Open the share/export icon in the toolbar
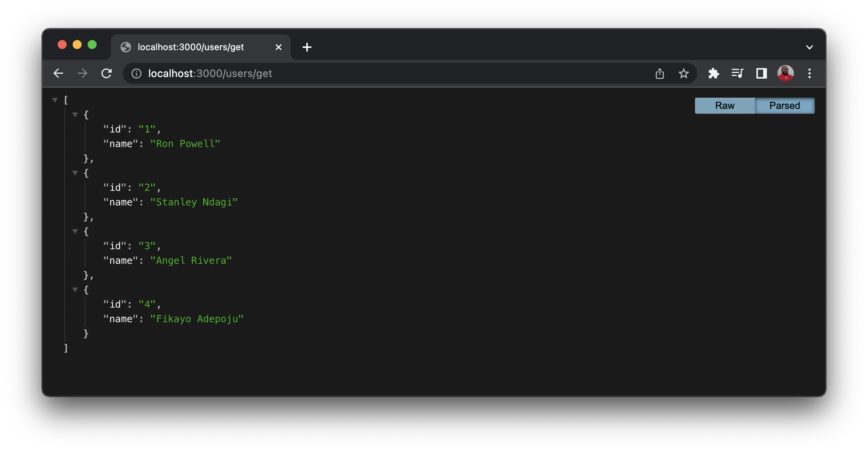 (660, 73)
